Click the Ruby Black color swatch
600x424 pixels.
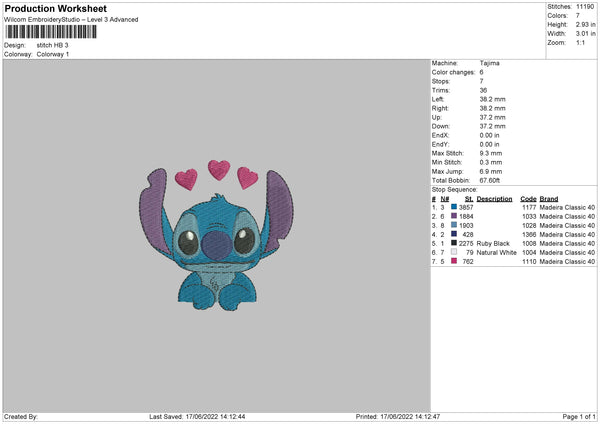coord(453,243)
